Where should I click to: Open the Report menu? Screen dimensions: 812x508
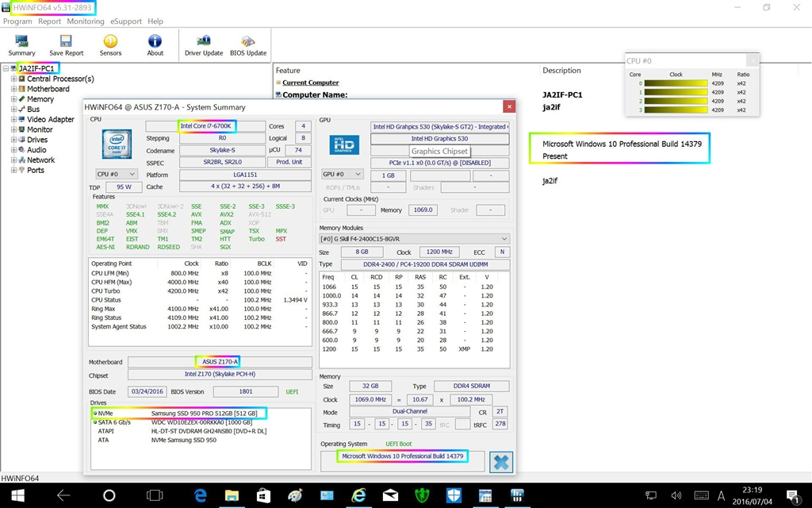[x=49, y=21]
